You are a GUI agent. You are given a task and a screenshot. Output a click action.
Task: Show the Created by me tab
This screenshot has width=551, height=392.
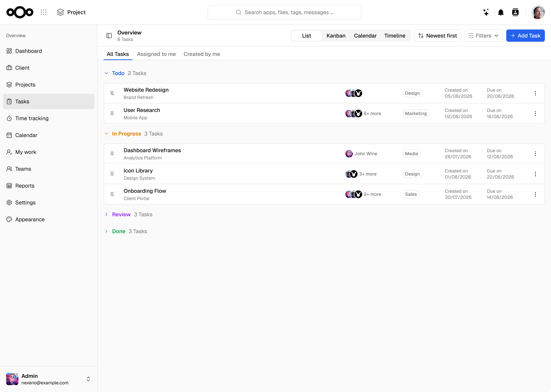(202, 54)
